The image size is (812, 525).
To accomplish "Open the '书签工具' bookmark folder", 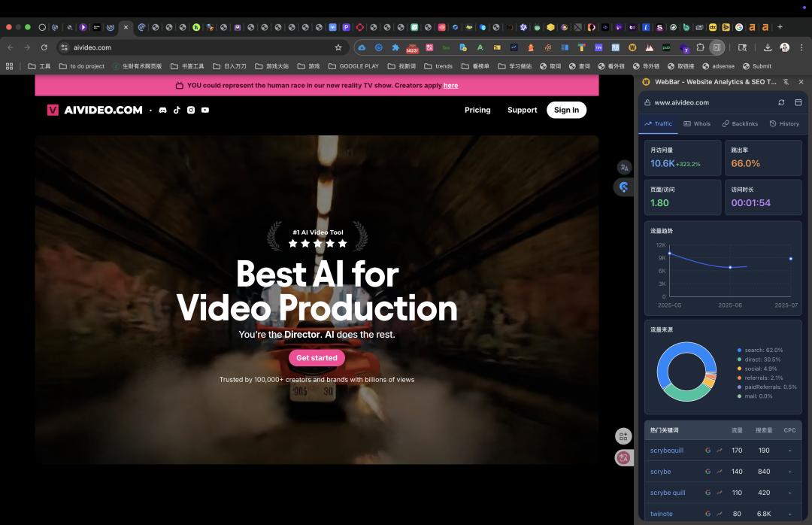I will tap(187, 66).
